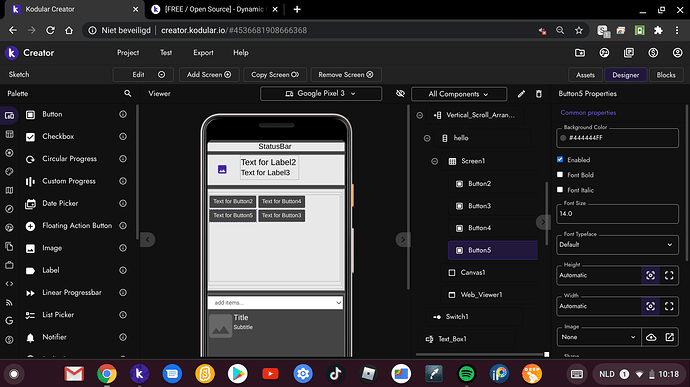
Task: Click the Edit button
Action: (x=143, y=75)
